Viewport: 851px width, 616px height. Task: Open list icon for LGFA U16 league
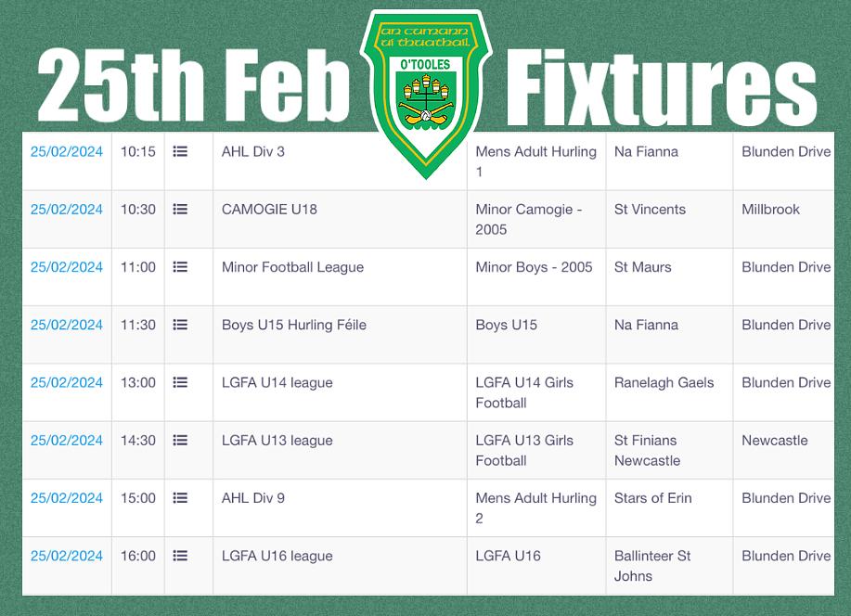[180, 556]
